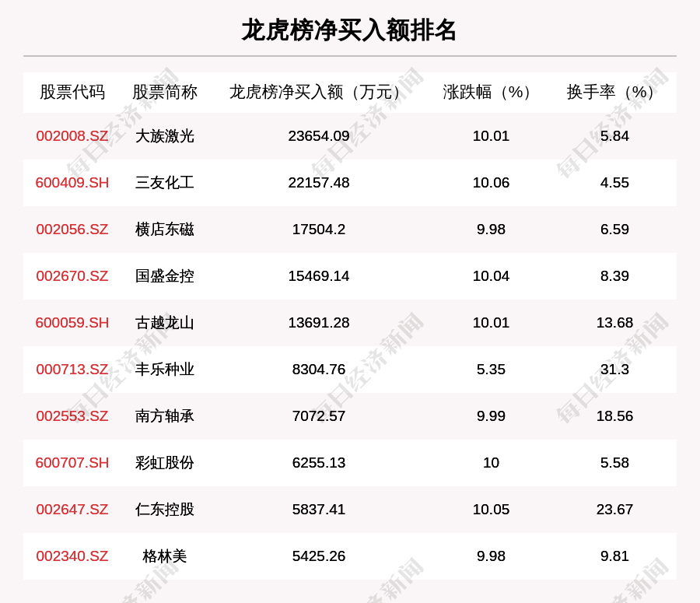Click net buy value 15469.14
The width and height of the screenshot is (700, 603).
pyautogui.click(x=319, y=276)
